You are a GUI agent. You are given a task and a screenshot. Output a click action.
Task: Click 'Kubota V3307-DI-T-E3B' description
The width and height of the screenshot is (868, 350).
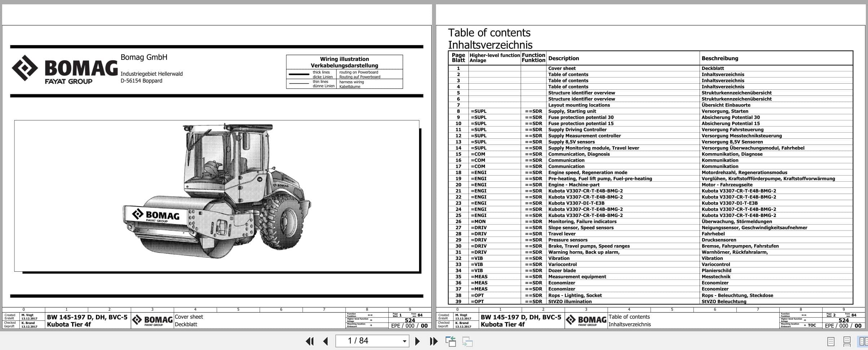[x=576, y=203]
